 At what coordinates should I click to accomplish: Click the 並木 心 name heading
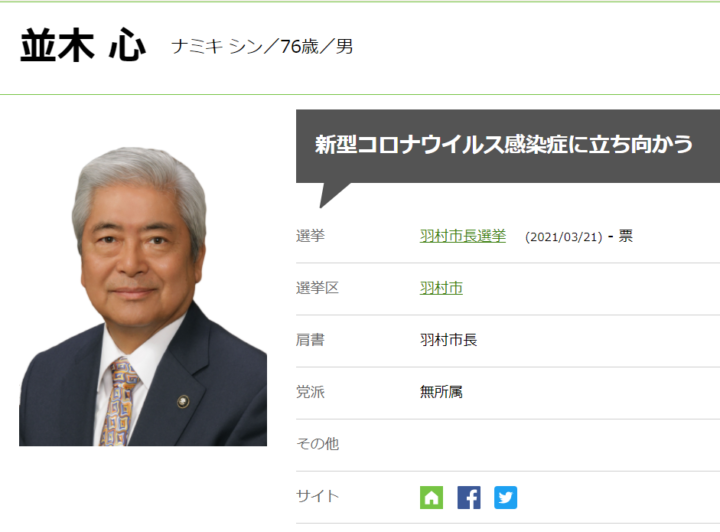[82, 47]
